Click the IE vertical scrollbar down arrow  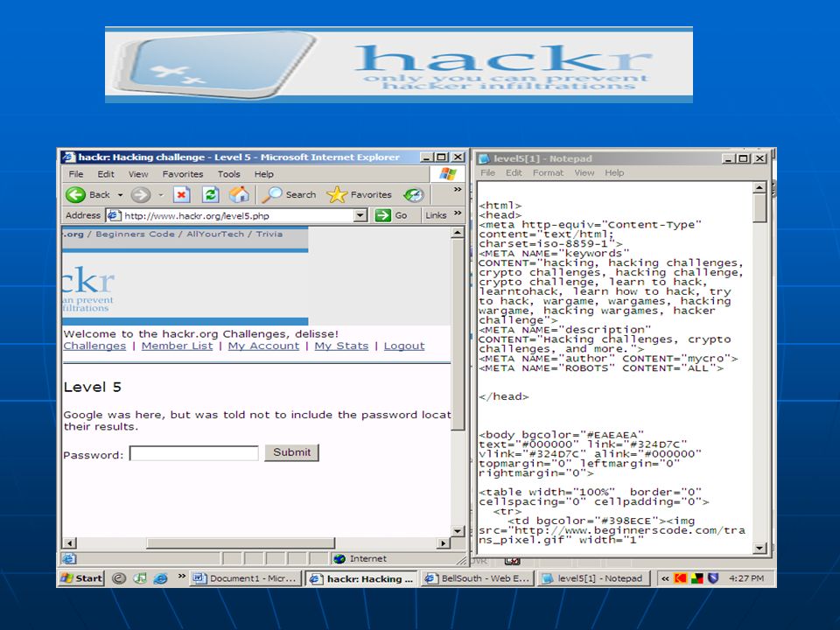458,531
